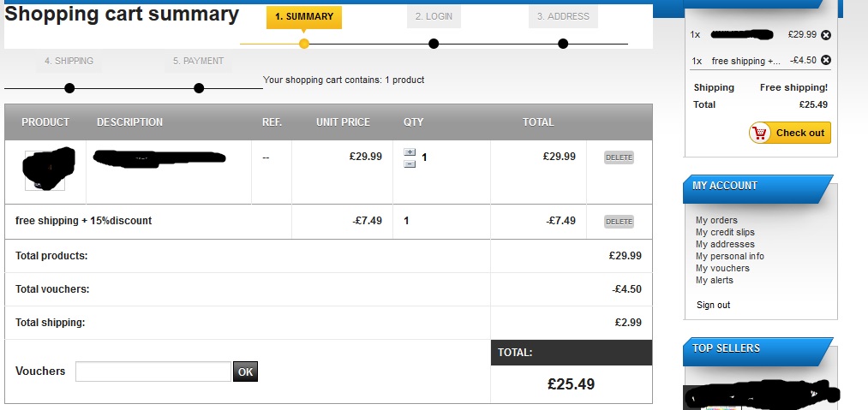Click the product thumbnail image

(x=45, y=170)
